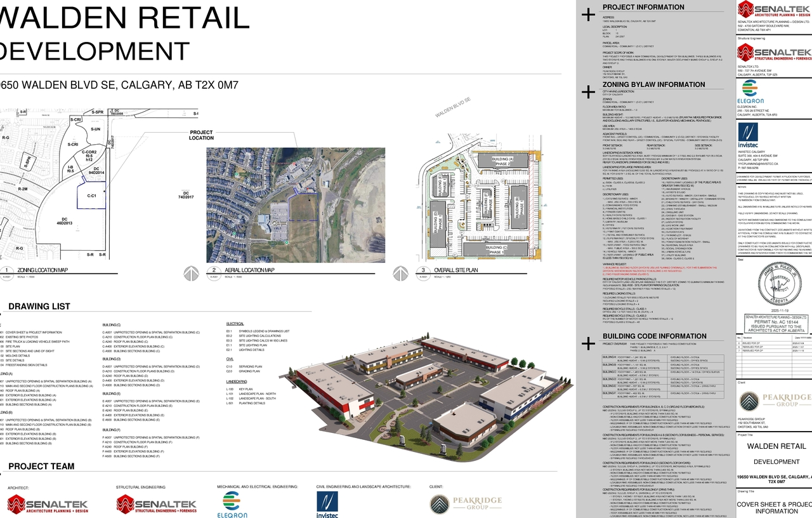Screen dimensions: 812x518
Task: Click the plus marker beside Building Code Information heading
Action: point(589,343)
